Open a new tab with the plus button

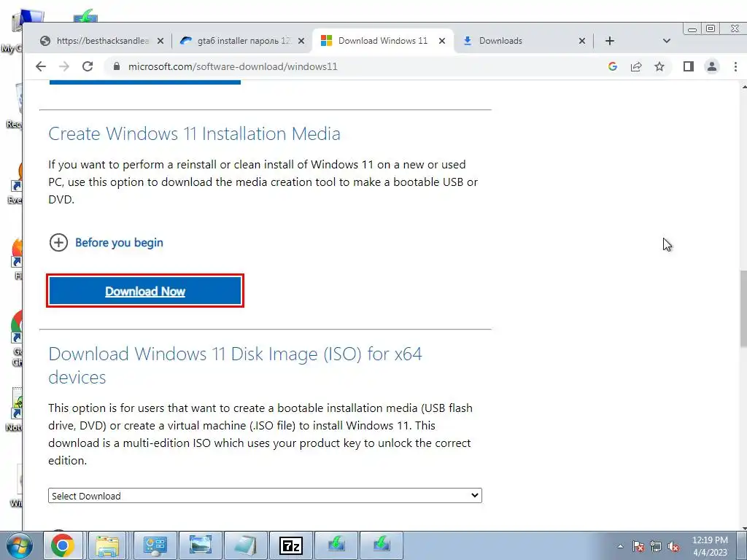(x=610, y=41)
